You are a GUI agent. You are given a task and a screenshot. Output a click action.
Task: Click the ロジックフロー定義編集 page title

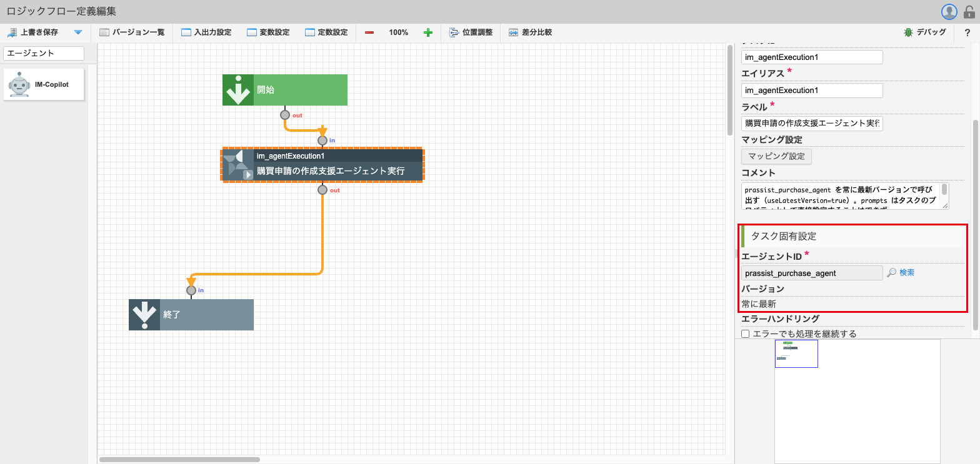[x=61, y=11]
